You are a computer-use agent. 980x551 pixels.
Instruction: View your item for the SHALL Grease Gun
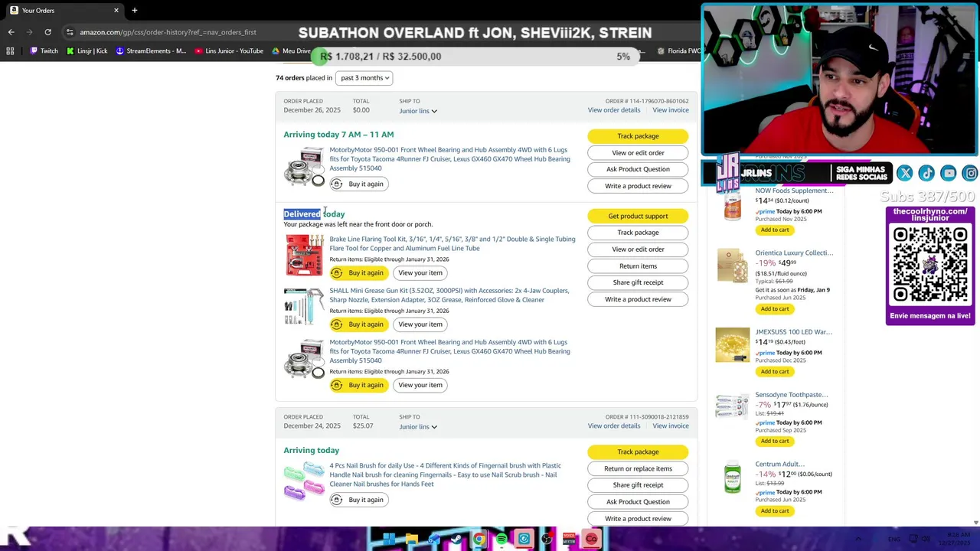click(420, 324)
